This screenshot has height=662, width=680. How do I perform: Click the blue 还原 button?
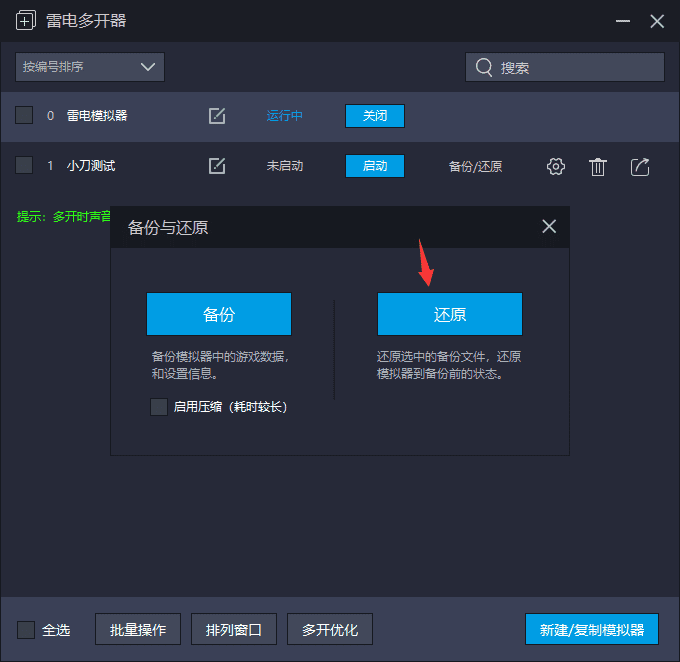tap(449, 314)
